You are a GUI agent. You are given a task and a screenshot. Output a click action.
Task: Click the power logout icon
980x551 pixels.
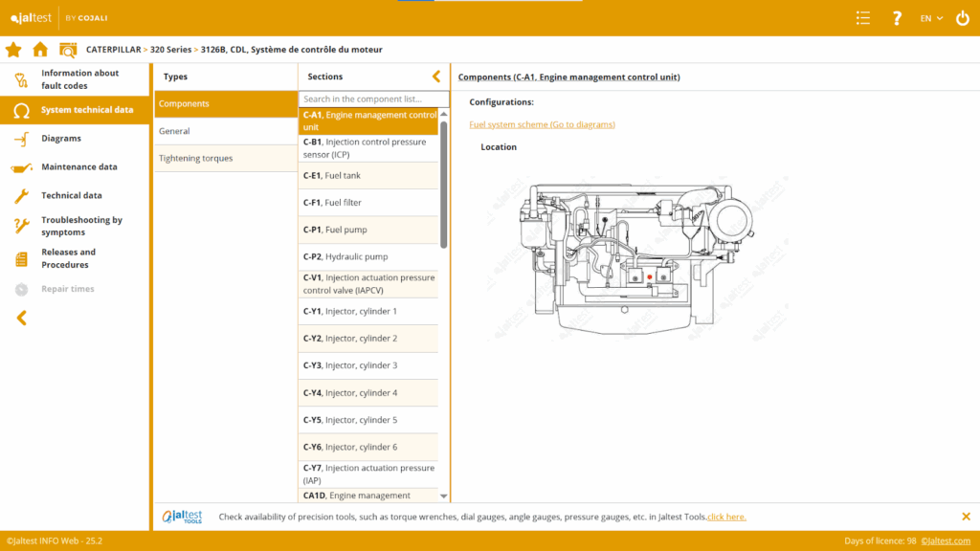[962, 18]
